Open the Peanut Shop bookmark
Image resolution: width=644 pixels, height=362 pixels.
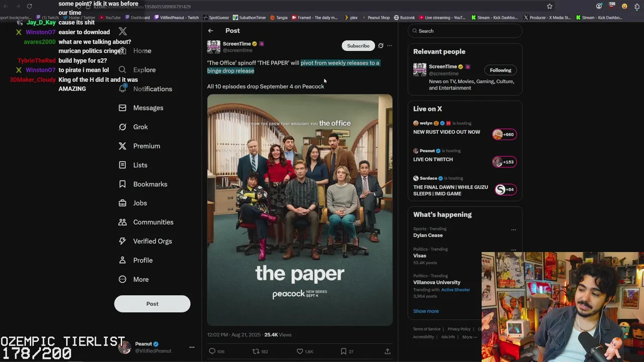[x=375, y=18]
